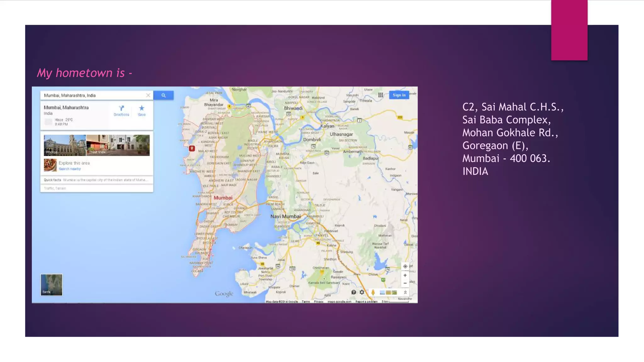Open the map settings gear icon
Screen dimensions: 644x362
click(x=362, y=292)
